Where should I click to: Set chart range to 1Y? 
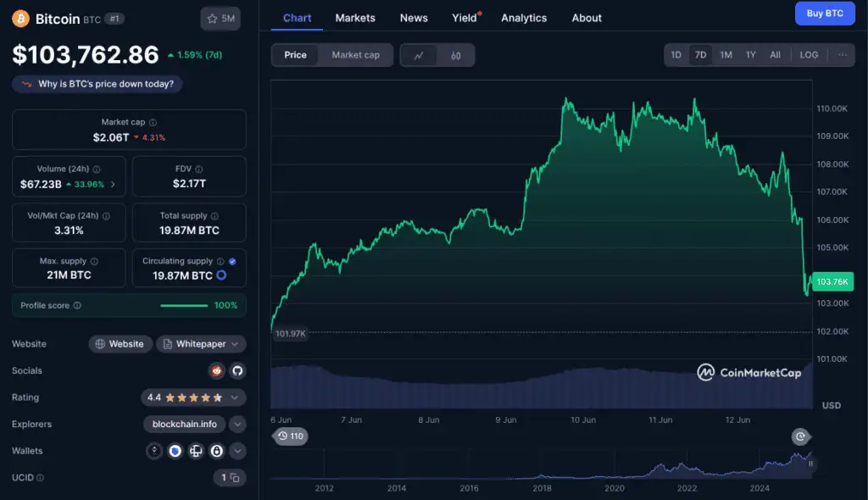(751, 55)
